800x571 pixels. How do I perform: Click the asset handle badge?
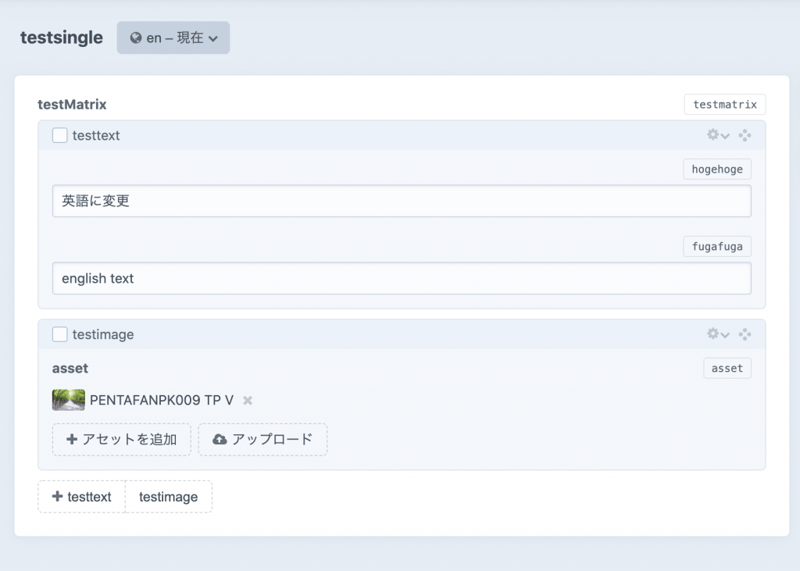click(x=727, y=368)
